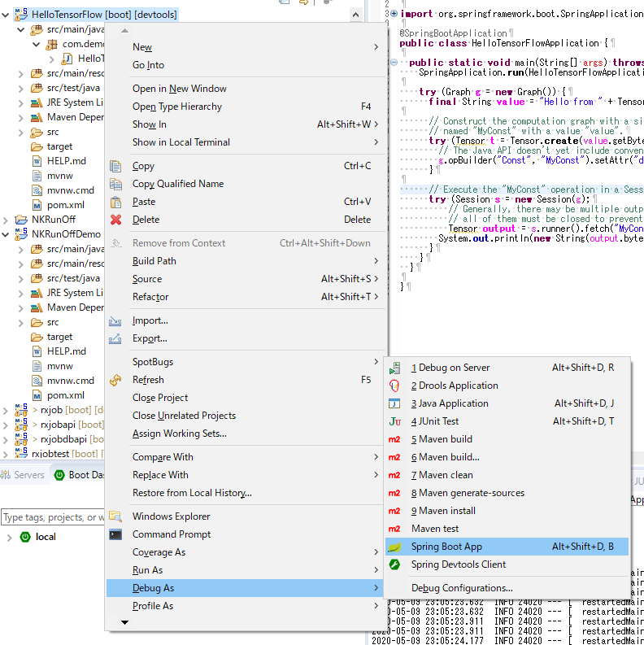This screenshot has height=645, width=644.
Task: Click the m2 icon beside Maven clean
Action: (x=394, y=475)
